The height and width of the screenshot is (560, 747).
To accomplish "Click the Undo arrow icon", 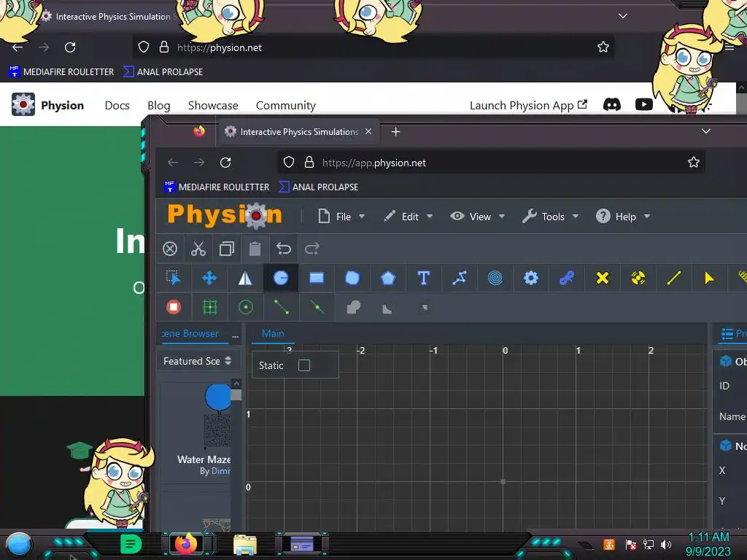I will click(284, 249).
